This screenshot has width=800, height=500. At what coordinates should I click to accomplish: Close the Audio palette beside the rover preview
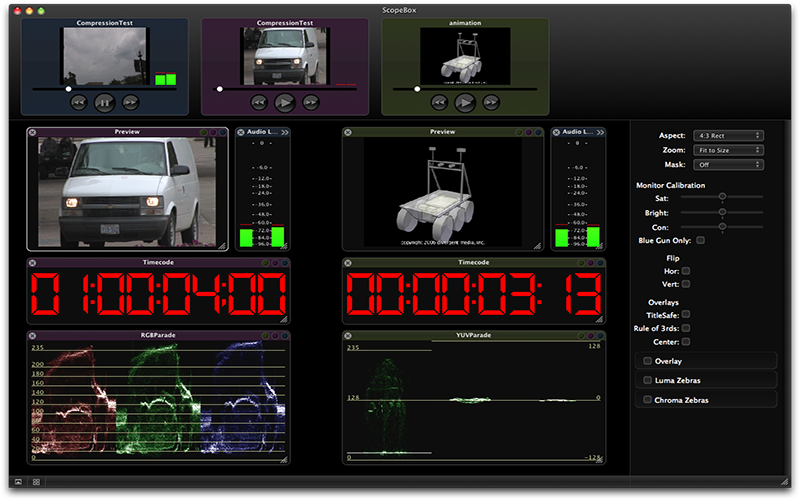[556, 132]
